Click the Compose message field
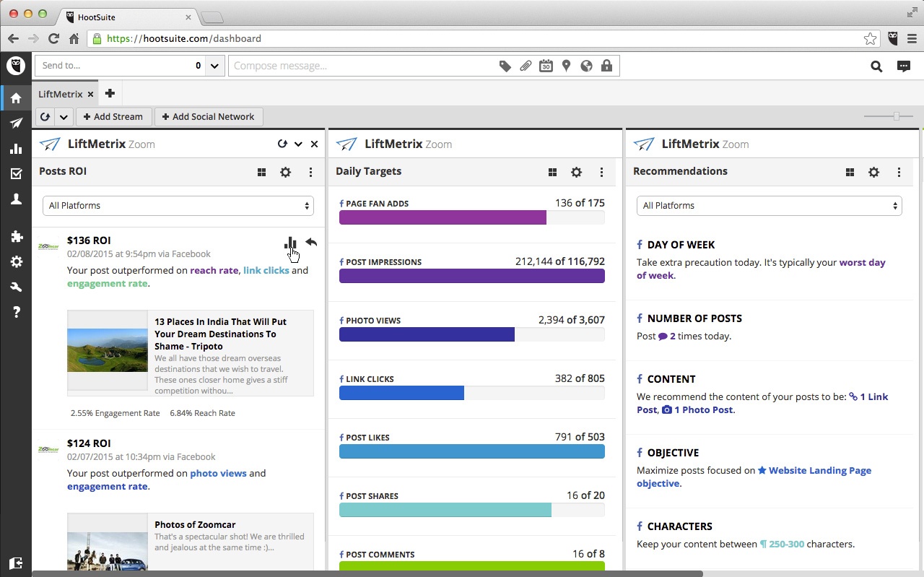The height and width of the screenshot is (577, 924). (361, 66)
